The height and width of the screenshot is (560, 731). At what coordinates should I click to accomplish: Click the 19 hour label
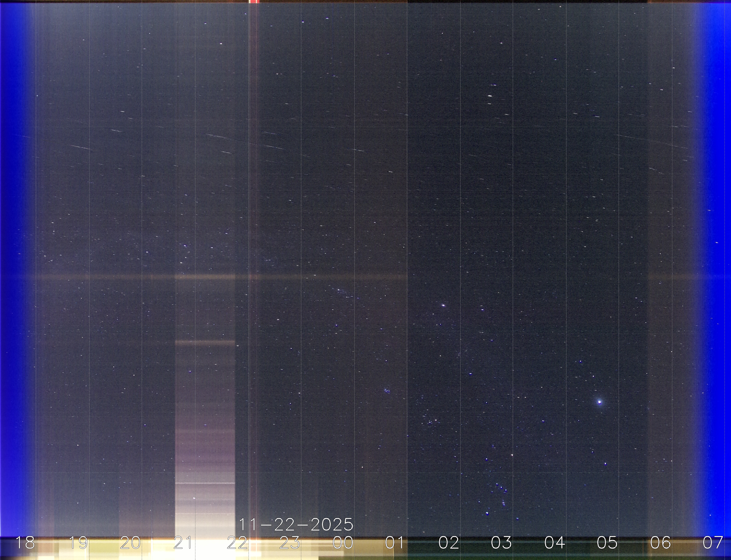coord(78,543)
